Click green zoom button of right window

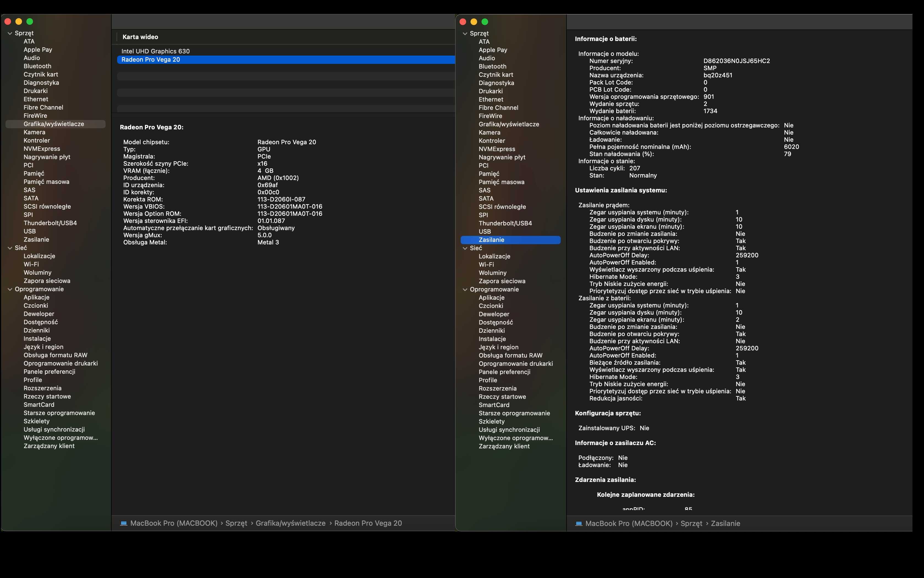coord(485,22)
